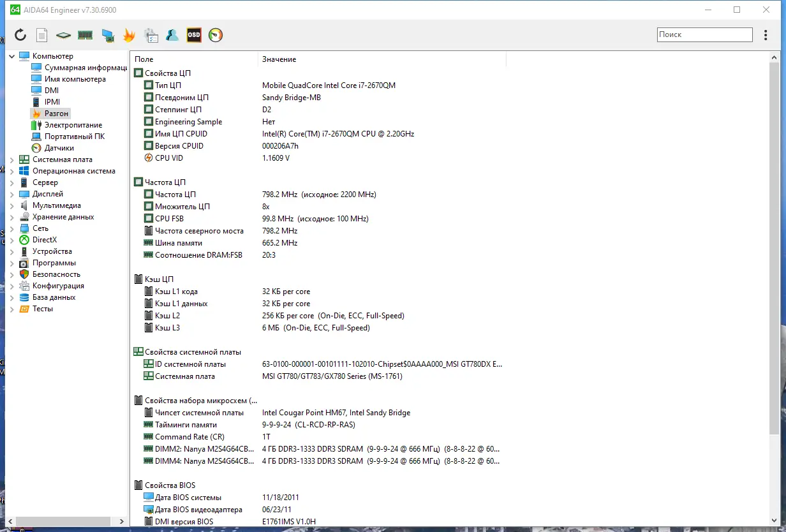Open the CPUID panel via the CPU chip icon

(63, 34)
